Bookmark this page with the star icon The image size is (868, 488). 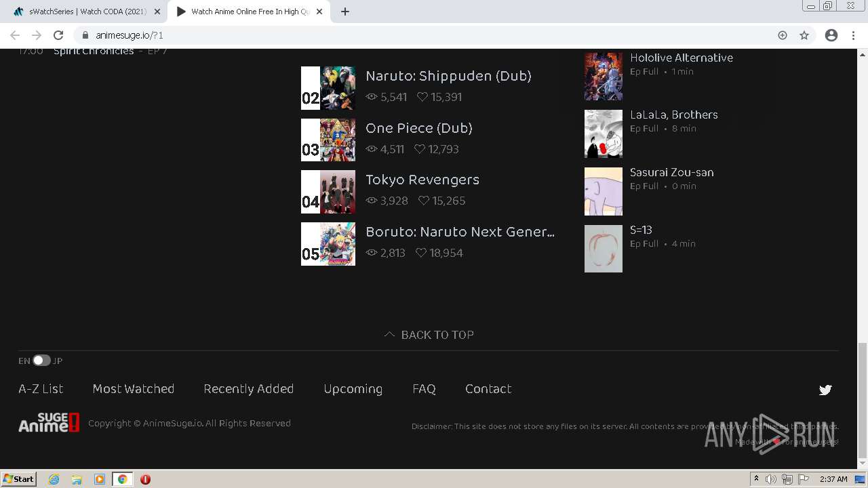[x=804, y=35]
